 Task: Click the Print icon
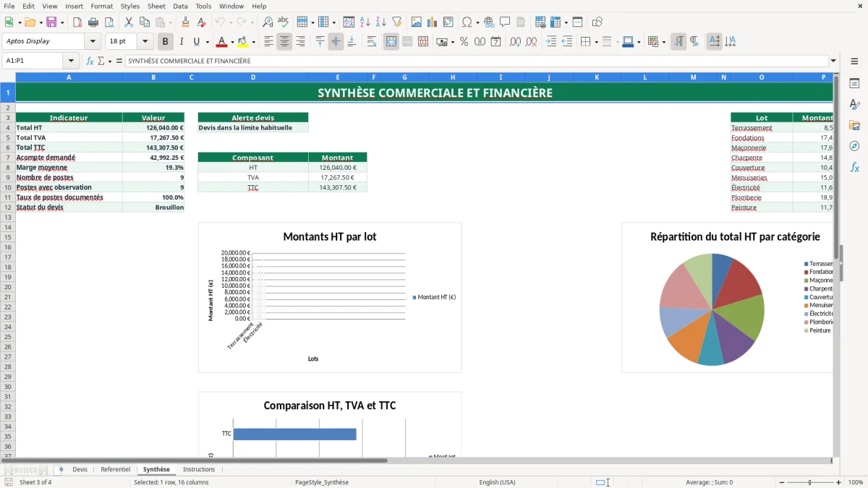click(x=93, y=22)
